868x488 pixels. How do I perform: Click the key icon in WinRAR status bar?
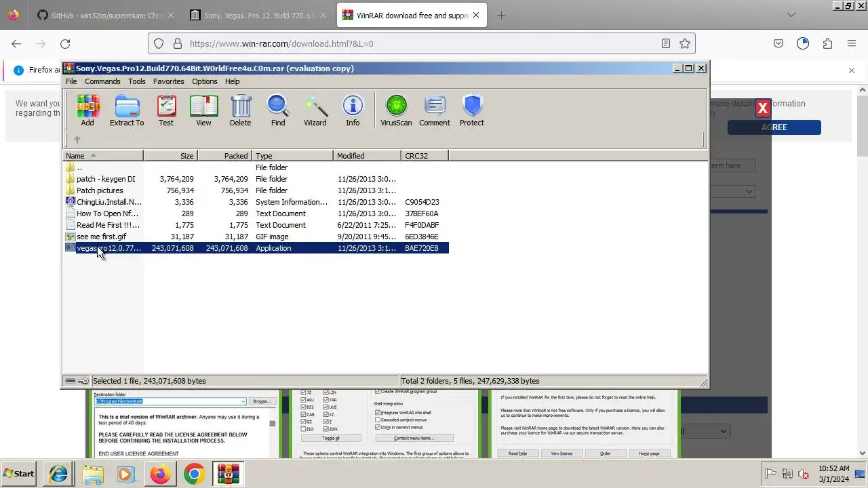(83, 381)
